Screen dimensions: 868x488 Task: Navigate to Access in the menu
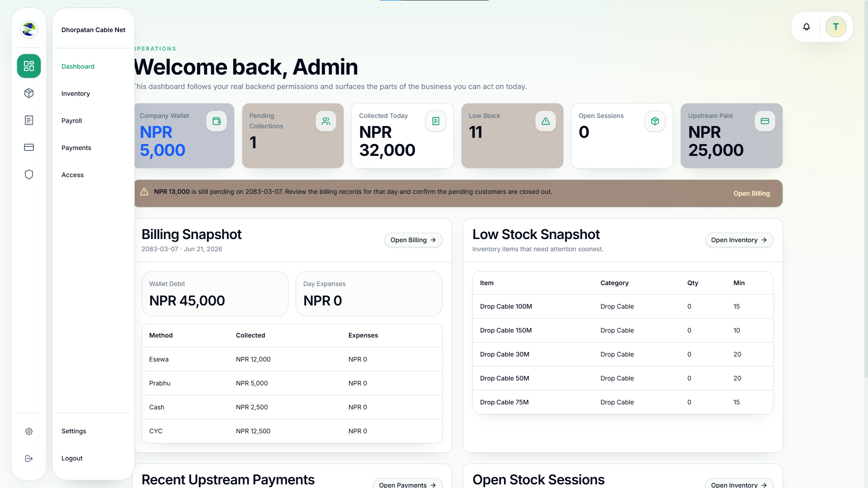click(72, 175)
